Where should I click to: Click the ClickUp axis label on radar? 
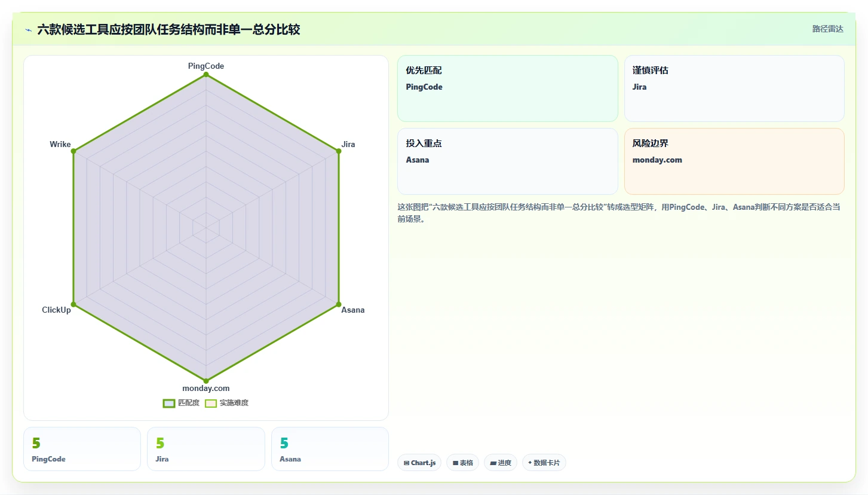(x=56, y=310)
